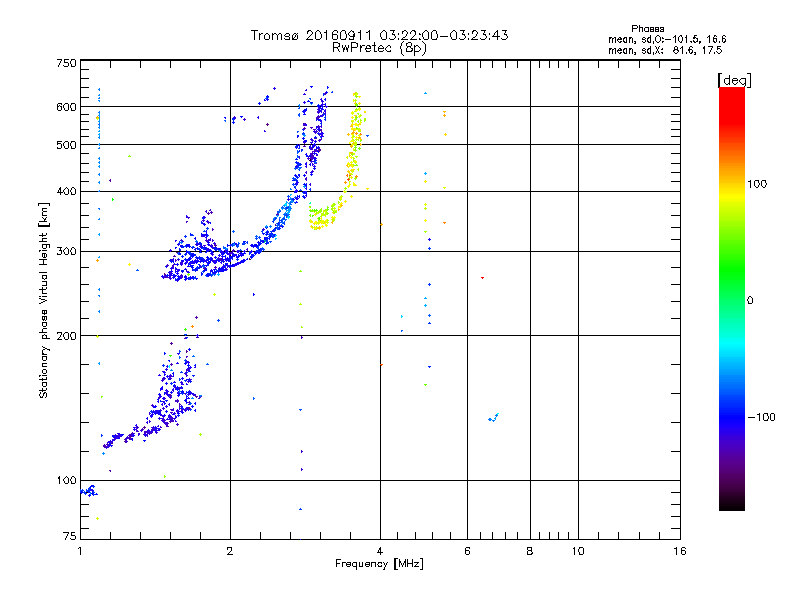Image resolution: width=800 pixels, height=600 pixels.
Task: Click the 'Phases' header text
Action: [x=647, y=29]
